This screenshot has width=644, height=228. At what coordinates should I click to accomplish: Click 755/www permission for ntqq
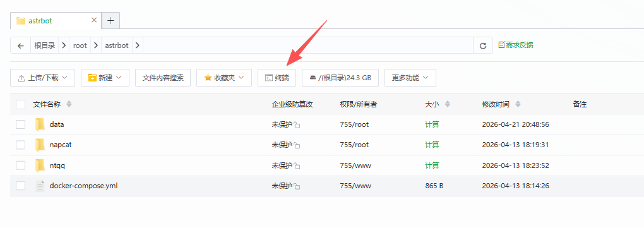point(355,165)
